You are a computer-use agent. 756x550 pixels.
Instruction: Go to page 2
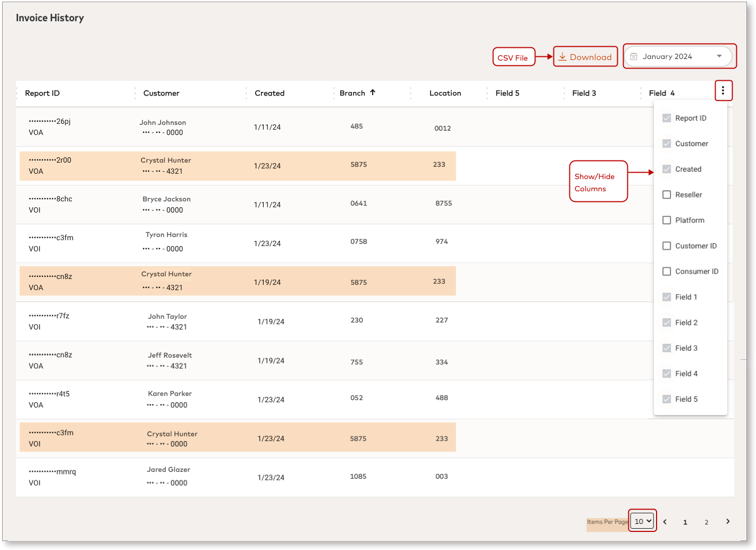(707, 522)
